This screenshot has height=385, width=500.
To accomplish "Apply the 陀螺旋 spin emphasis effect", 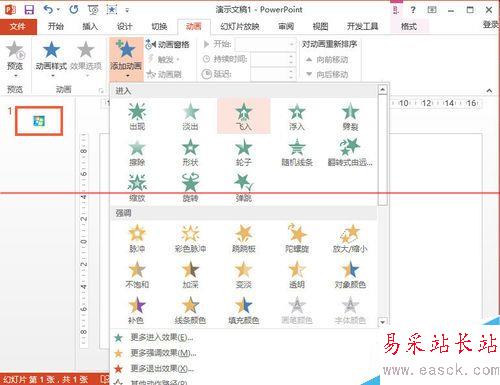I will click(297, 238).
